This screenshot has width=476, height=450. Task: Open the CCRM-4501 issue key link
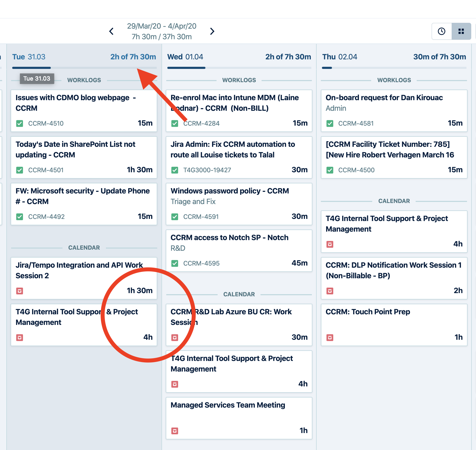[46, 170]
